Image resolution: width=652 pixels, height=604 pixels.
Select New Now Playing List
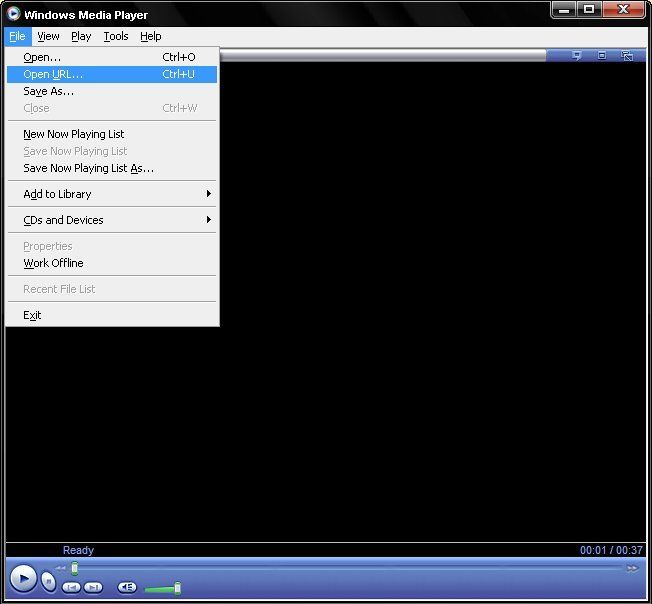tap(74, 134)
